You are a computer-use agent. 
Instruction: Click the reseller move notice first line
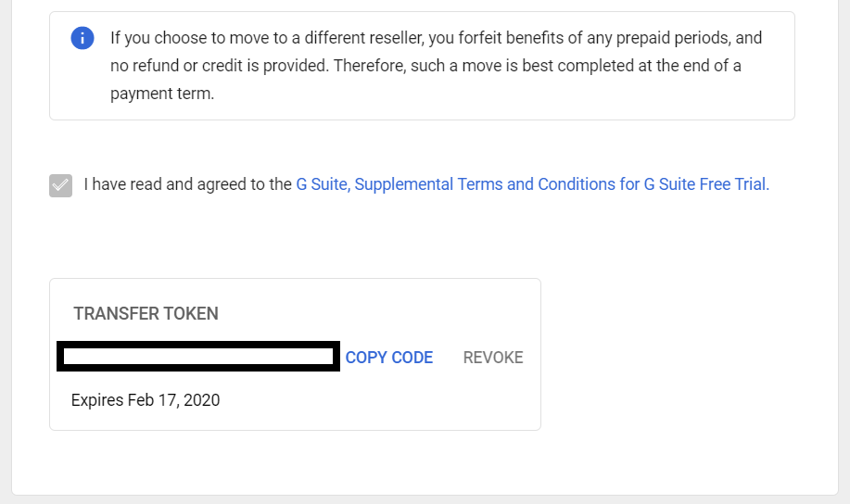[x=437, y=38]
